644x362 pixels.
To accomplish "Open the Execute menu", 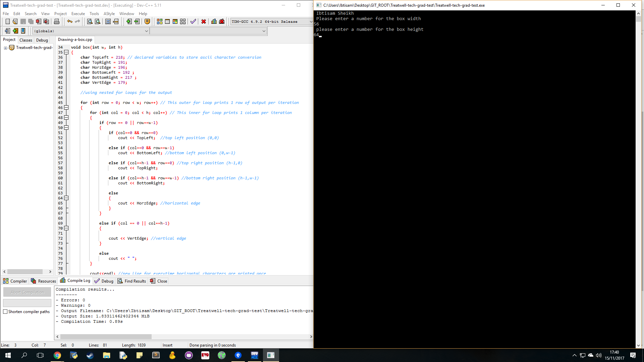I will pyautogui.click(x=78, y=13).
